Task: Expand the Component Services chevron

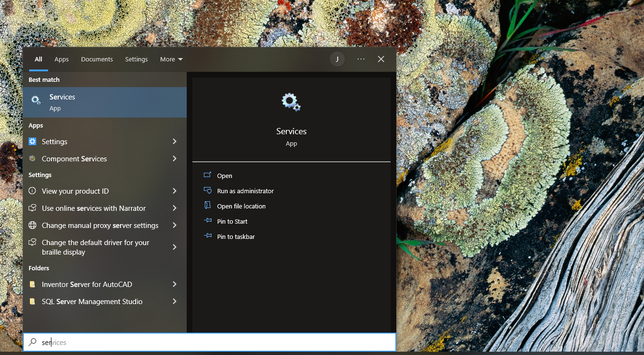Action: (x=174, y=158)
